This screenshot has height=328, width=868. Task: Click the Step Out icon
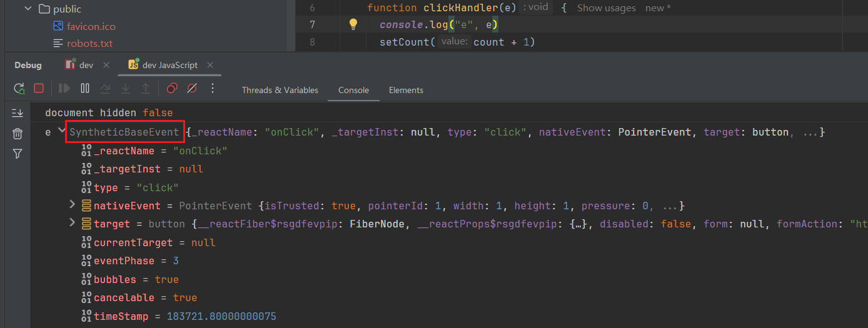point(145,89)
